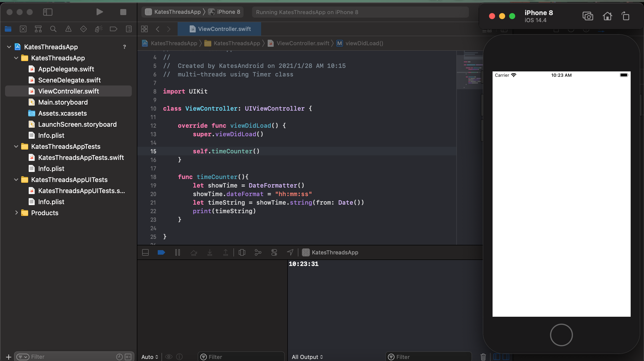Click the KatesThreadsApp folder breadcrumb
644x361 pixels.
tap(232, 43)
